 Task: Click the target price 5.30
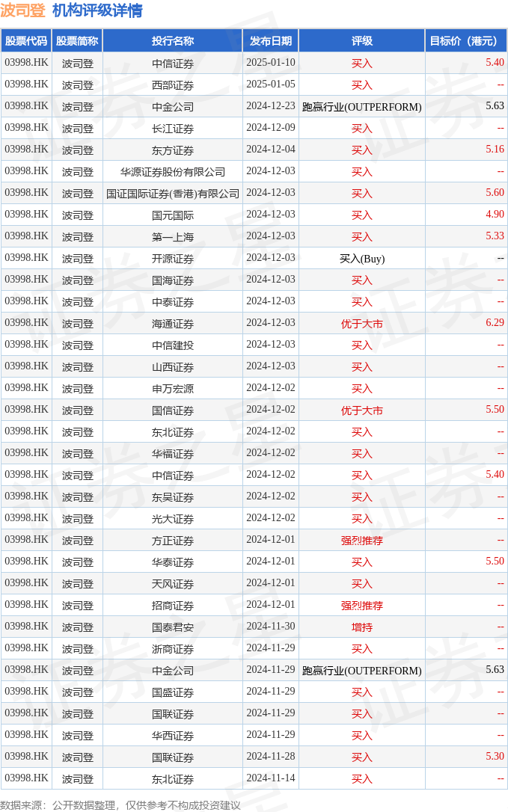495,757
